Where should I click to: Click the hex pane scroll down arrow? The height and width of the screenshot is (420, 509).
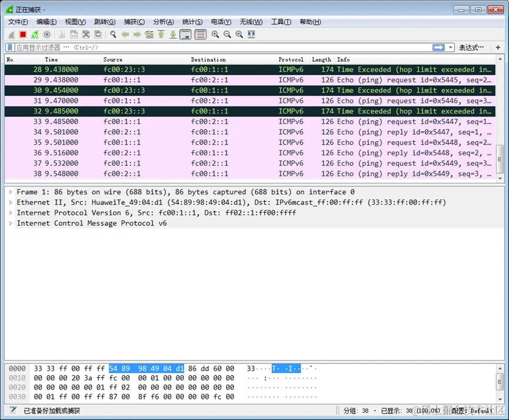tap(500, 399)
